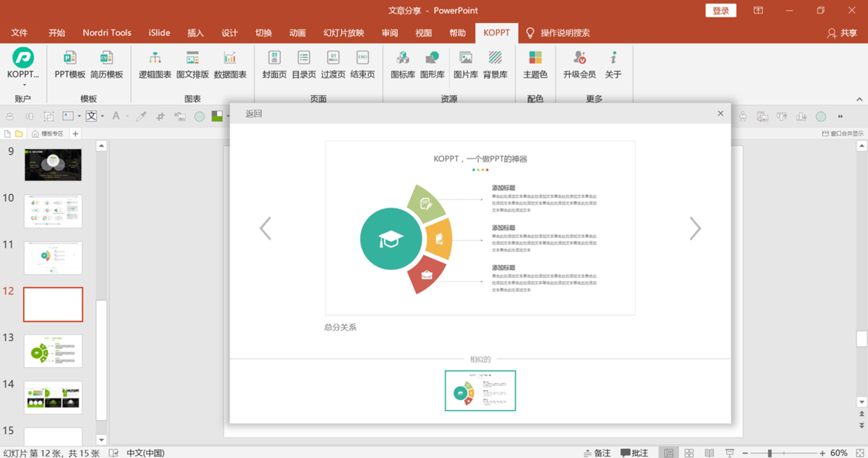
Task: Click the 模板专区 home tab
Action: pyautogui.click(x=48, y=134)
